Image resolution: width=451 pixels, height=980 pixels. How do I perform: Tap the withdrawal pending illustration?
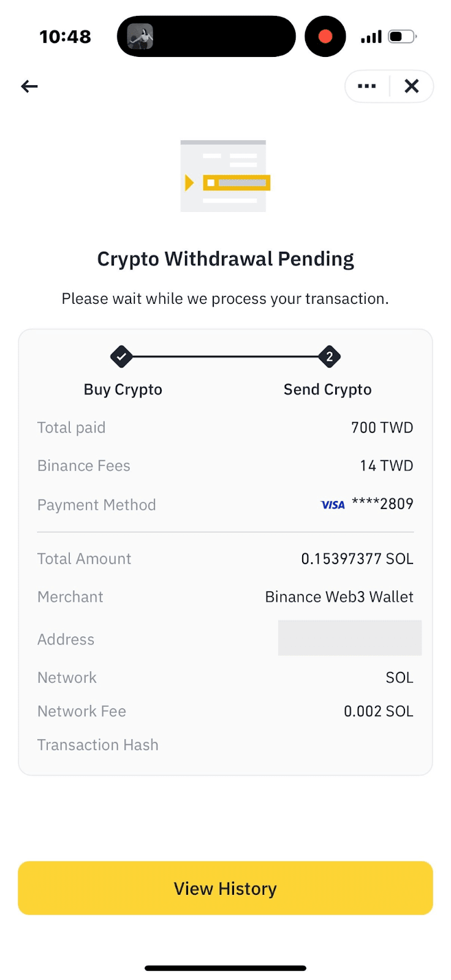(x=225, y=176)
